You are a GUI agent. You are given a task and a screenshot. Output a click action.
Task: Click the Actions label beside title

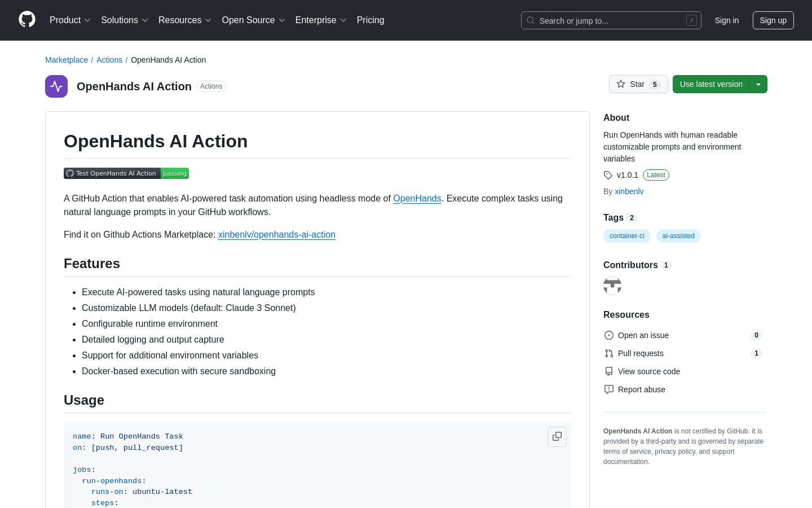point(211,86)
